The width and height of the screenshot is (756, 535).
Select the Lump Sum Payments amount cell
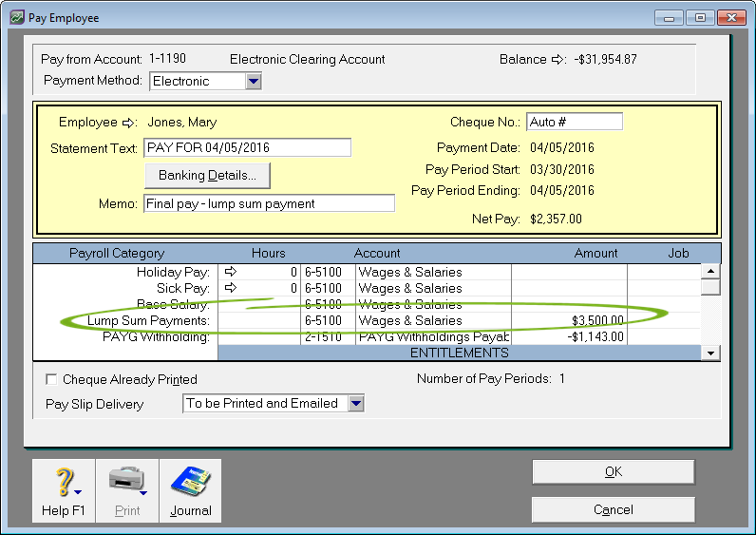[x=569, y=320]
